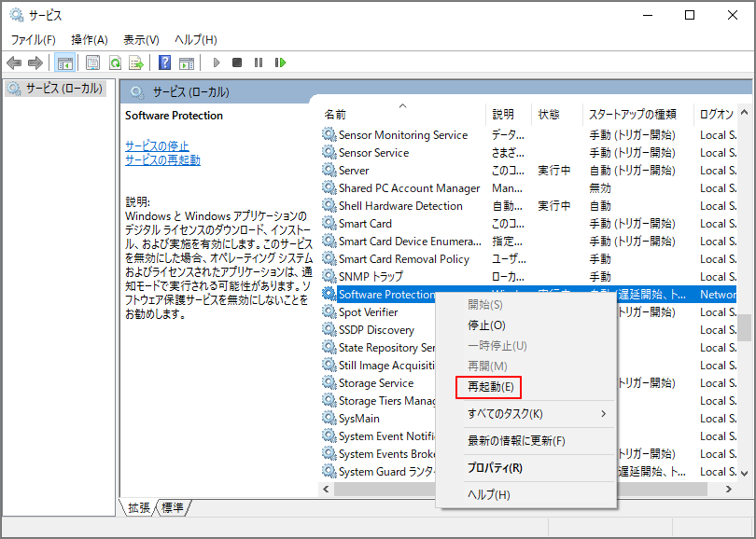756x539 pixels.
Task: Click the サービスの再起動 link
Action: point(162,159)
